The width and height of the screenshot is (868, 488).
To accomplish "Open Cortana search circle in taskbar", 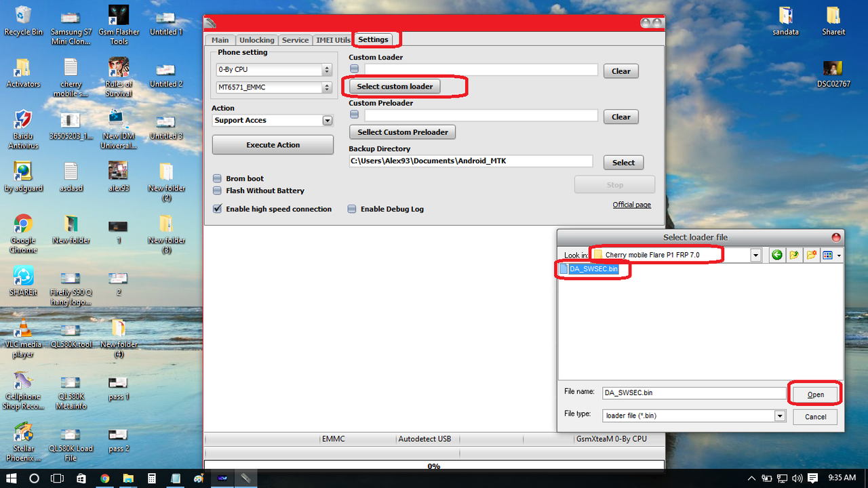I will coord(35,479).
